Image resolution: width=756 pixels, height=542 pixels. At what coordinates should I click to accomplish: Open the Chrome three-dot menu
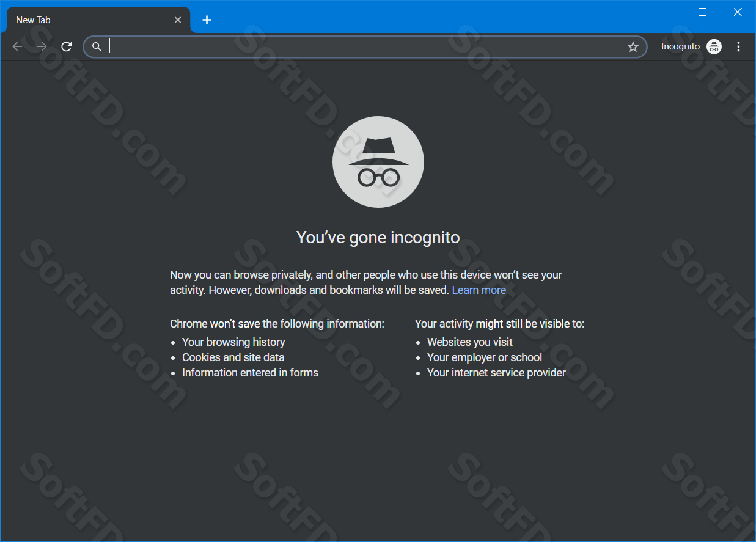click(x=738, y=46)
